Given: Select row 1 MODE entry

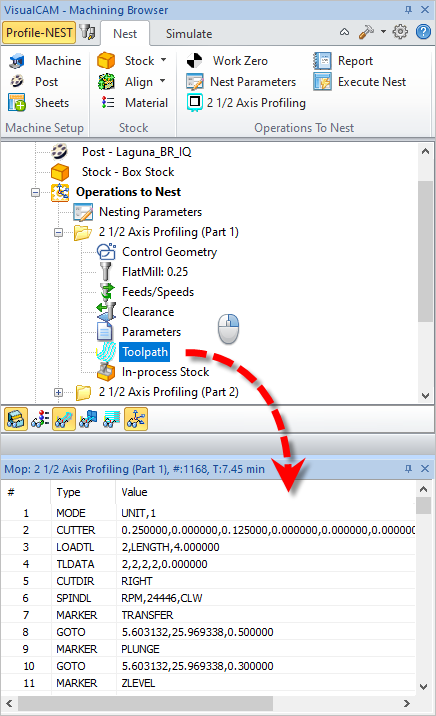Looking at the screenshot, I should point(208,513).
